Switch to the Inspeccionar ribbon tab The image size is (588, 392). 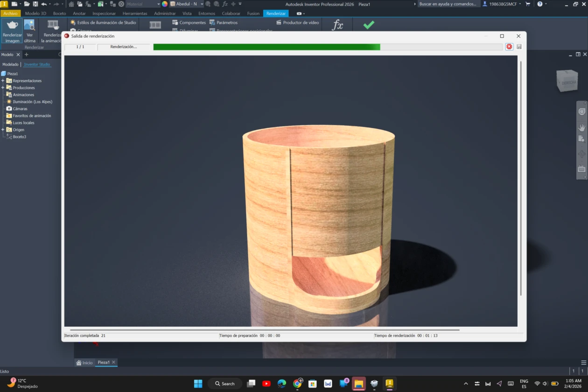point(104,14)
